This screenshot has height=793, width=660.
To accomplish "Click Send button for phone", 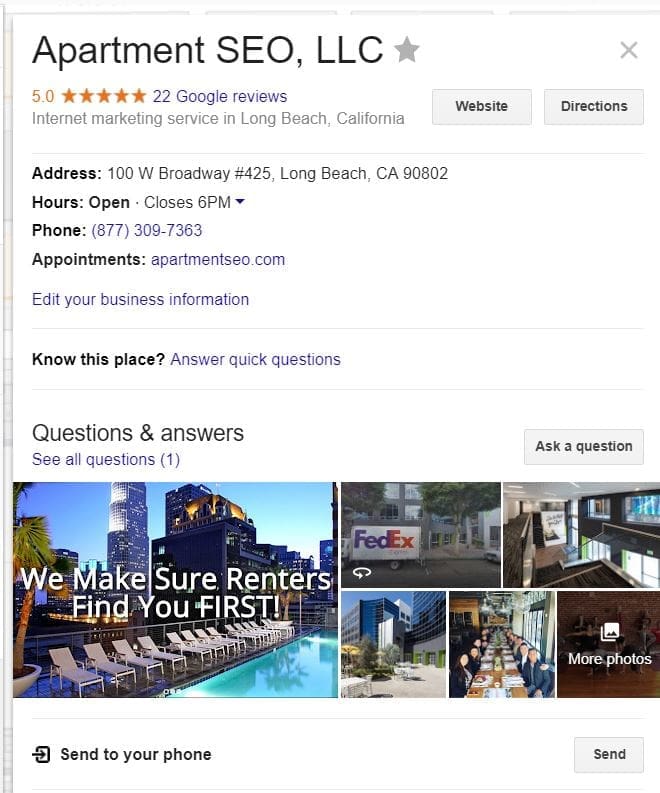I will click(x=609, y=755).
